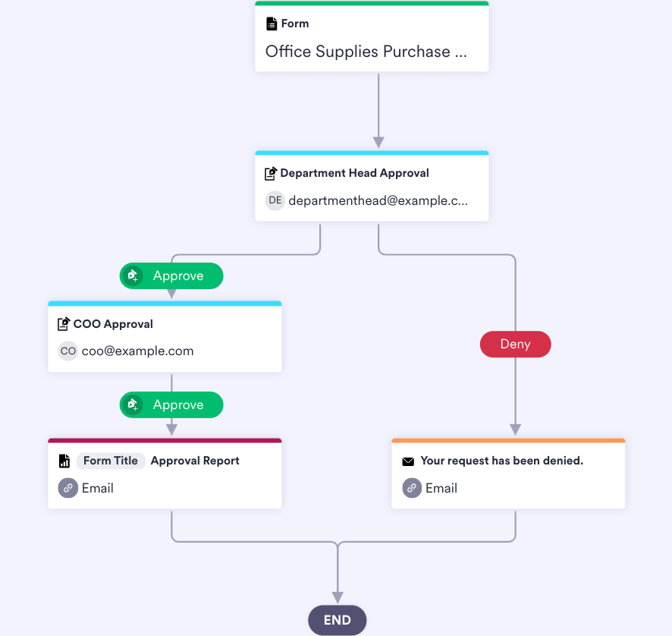Click the CO avatar badge
The width and height of the screenshot is (672, 636).
pyautogui.click(x=68, y=351)
